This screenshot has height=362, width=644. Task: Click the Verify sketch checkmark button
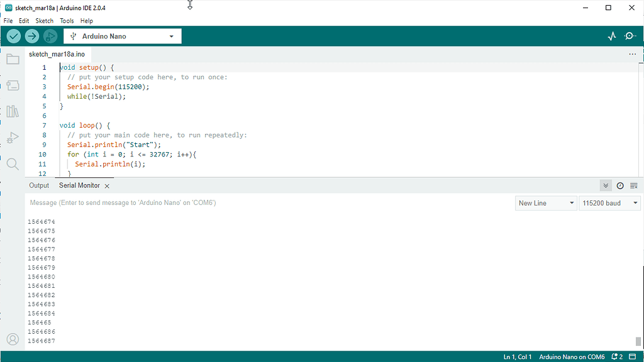(13, 36)
